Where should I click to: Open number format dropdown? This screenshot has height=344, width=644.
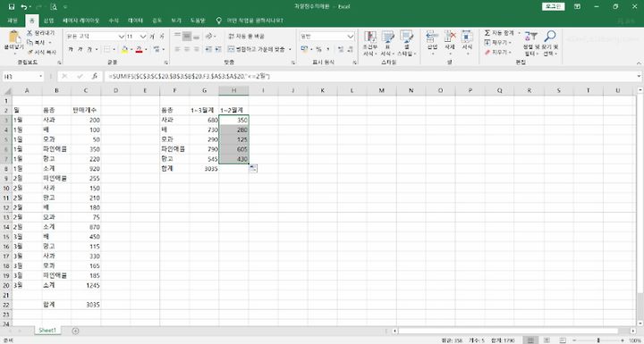[x=351, y=37]
